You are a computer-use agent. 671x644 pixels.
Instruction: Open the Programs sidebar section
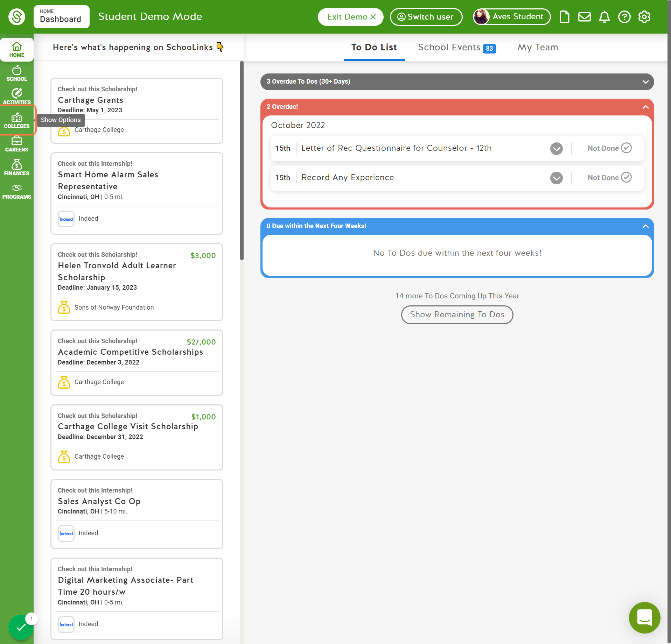(17, 191)
